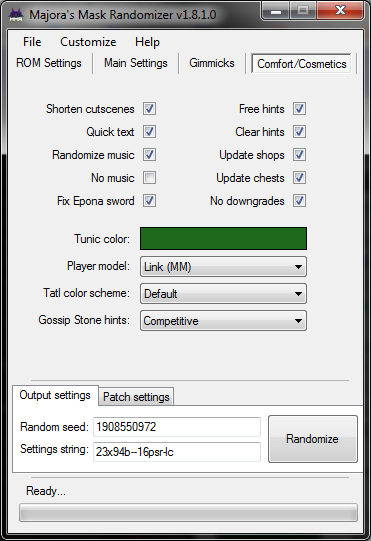
Task: Click the Tunic color: label
Action: [102, 239]
